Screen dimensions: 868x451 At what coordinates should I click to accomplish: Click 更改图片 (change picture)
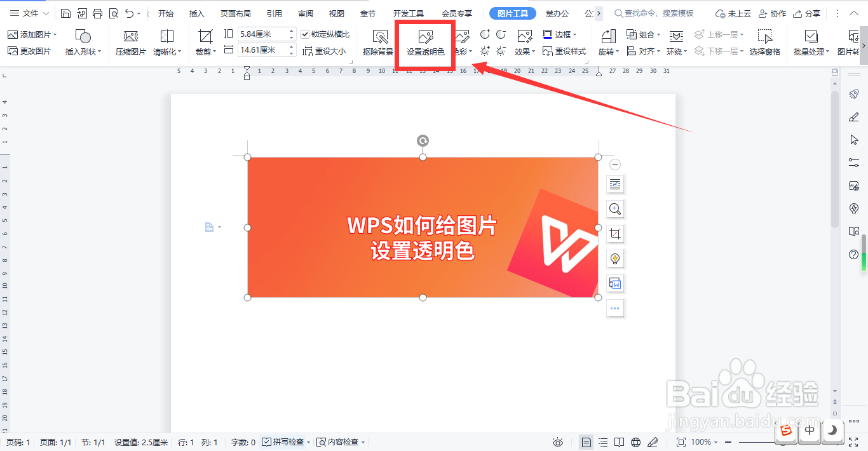coord(29,51)
